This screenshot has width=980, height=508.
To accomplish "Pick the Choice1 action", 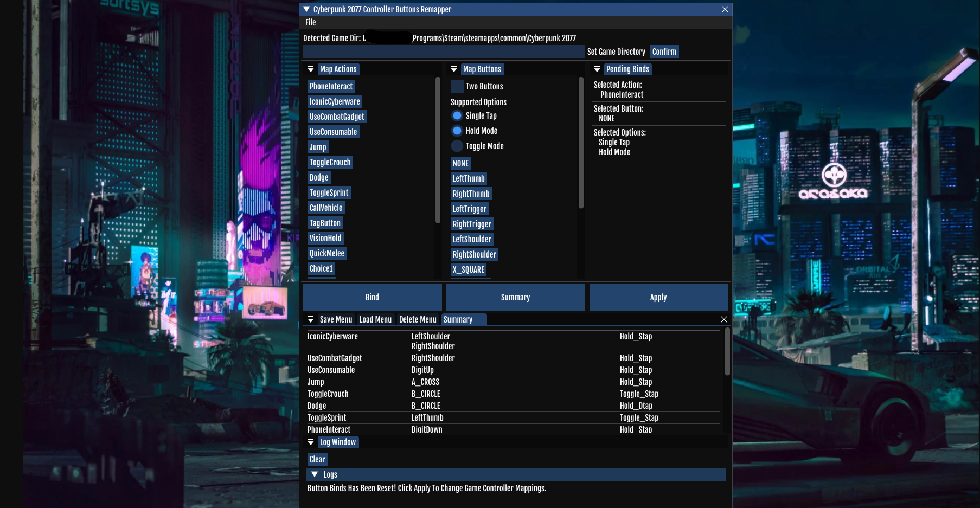I will pyautogui.click(x=321, y=268).
